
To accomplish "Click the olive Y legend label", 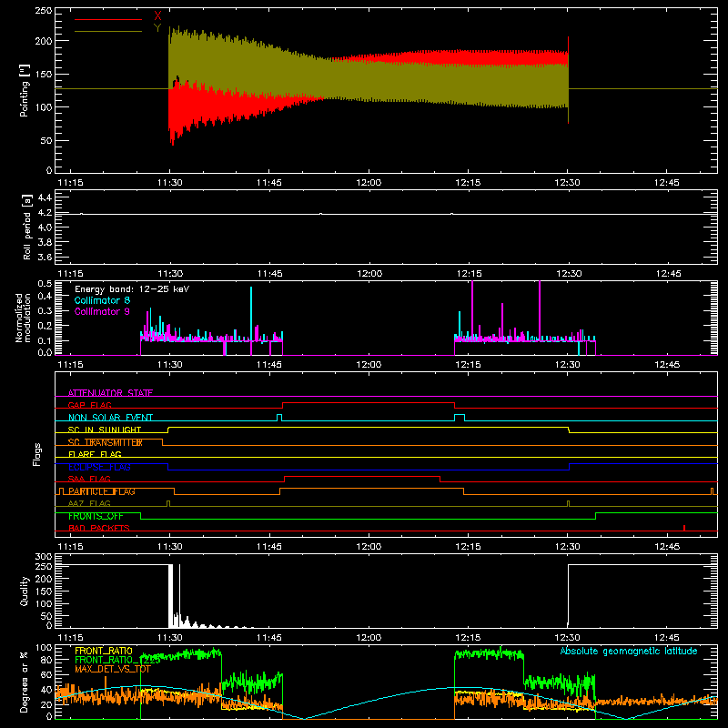I will [x=157, y=28].
